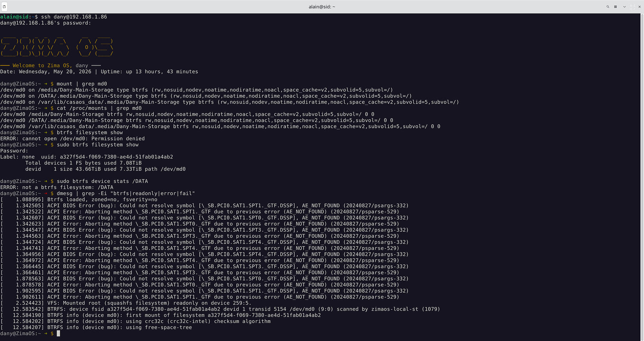The width and height of the screenshot is (644, 341).
Task: Click the uuid "a327f5d4-f069-7380-ae4d-51fab01a4ab2" in the Label line
Action: click(116, 157)
